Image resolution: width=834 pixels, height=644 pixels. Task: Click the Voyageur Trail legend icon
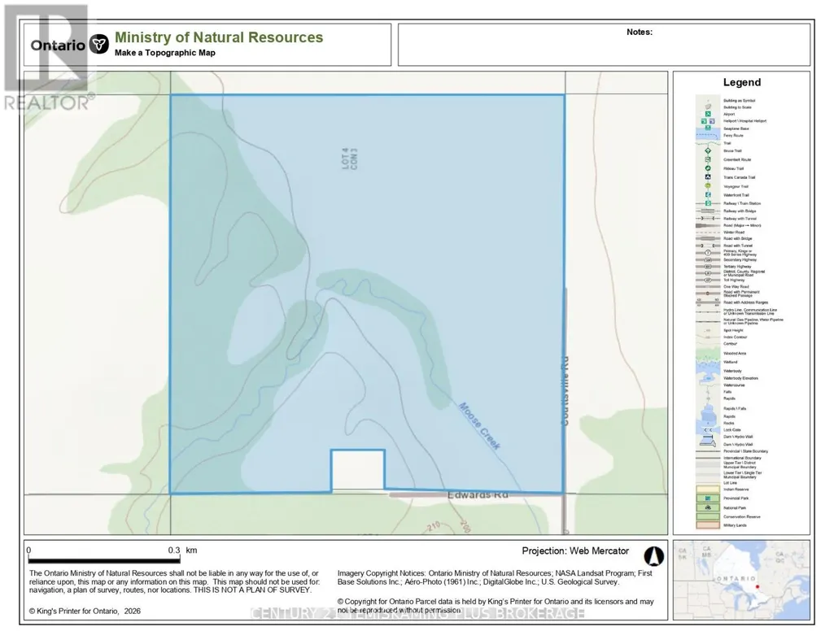coord(708,186)
